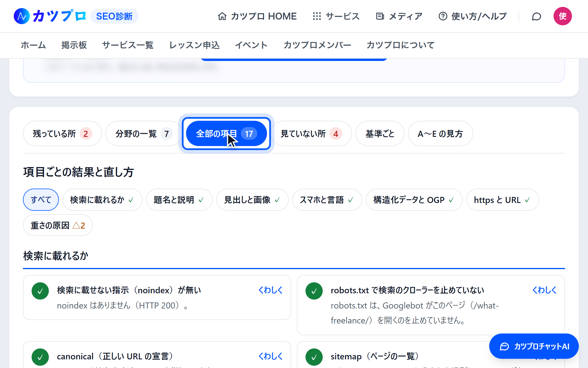588x368 pixels.
Task: Filter by 検索に載れるか chip
Action: tap(102, 200)
